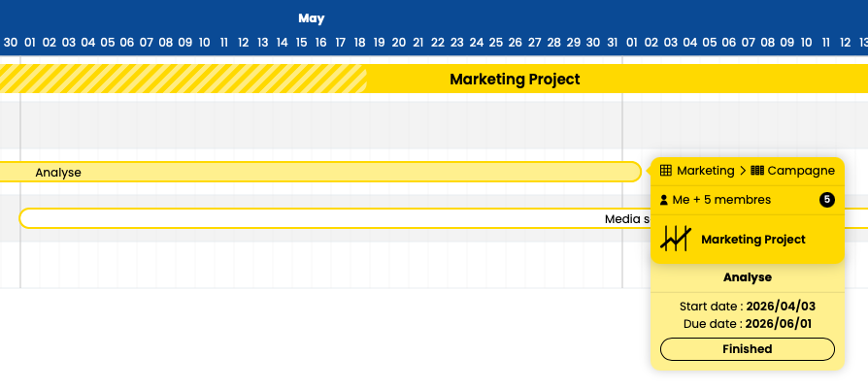
Task: Click the Marketing Project name in popup
Action: point(752,240)
